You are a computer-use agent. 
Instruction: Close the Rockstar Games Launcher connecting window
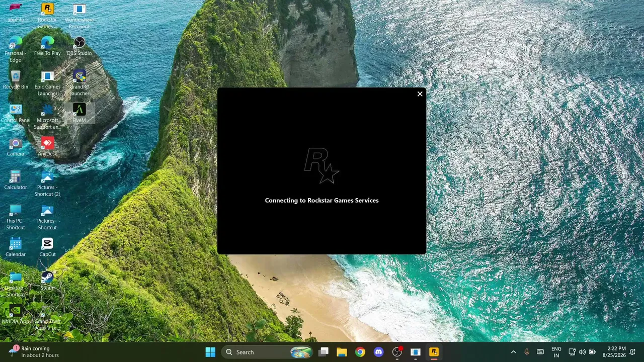click(420, 94)
